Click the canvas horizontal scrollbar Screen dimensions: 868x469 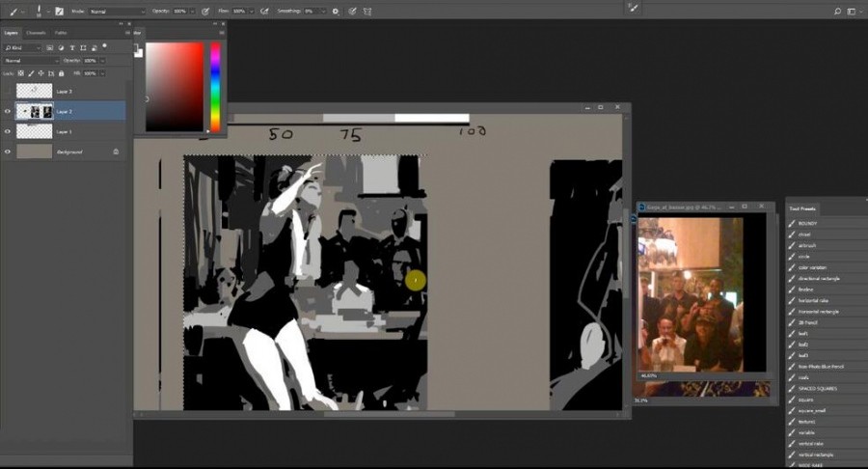click(x=390, y=414)
